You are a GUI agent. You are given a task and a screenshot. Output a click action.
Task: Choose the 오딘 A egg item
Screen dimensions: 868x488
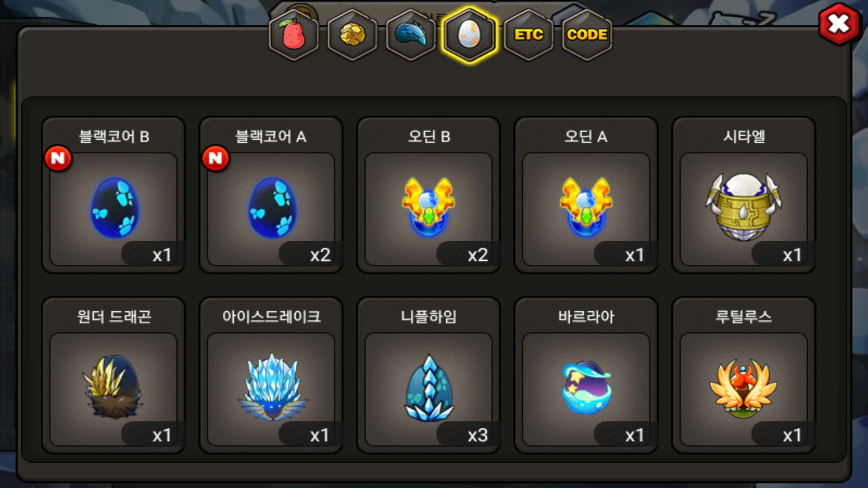point(586,195)
